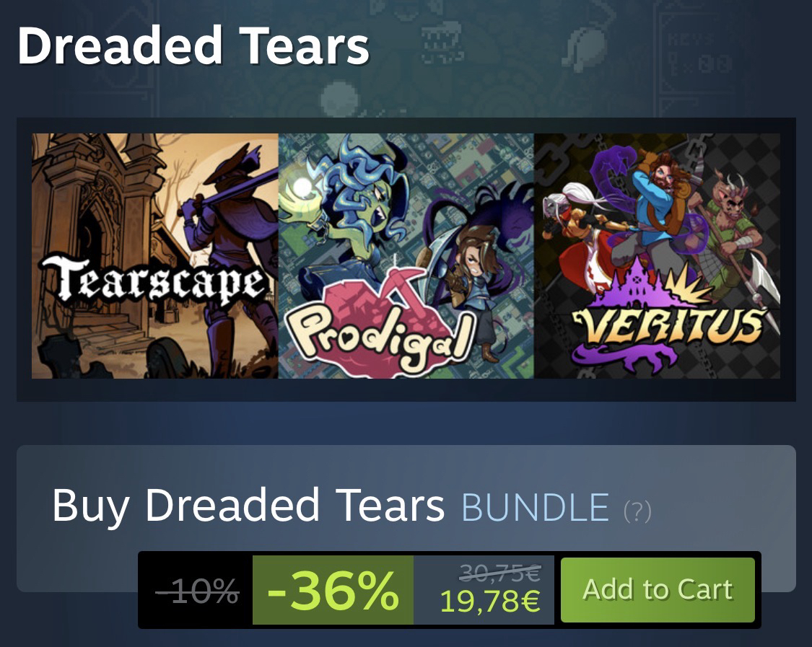Click the bundle purchase panel background
This screenshot has width=812, height=647.
406,518
